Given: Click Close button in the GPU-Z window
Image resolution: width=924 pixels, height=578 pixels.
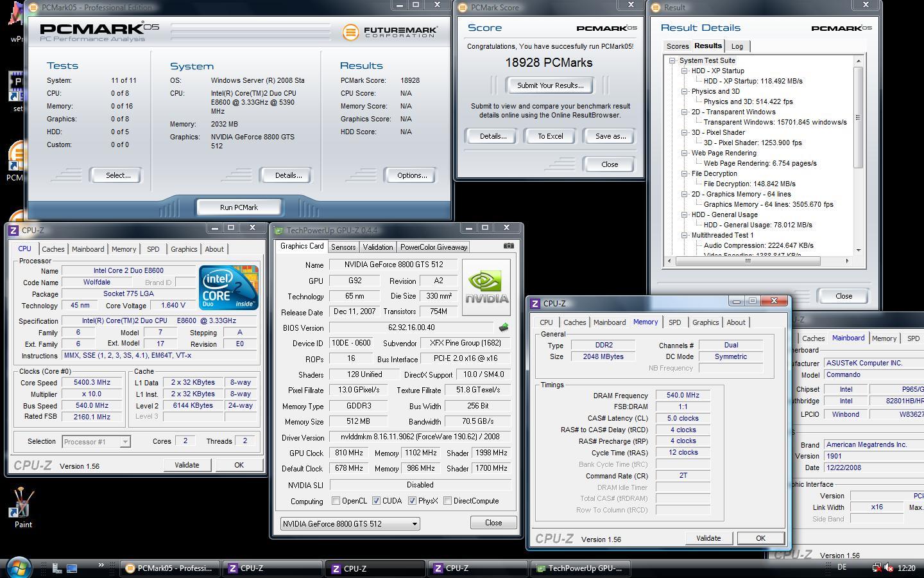Looking at the screenshot, I should 493,523.
